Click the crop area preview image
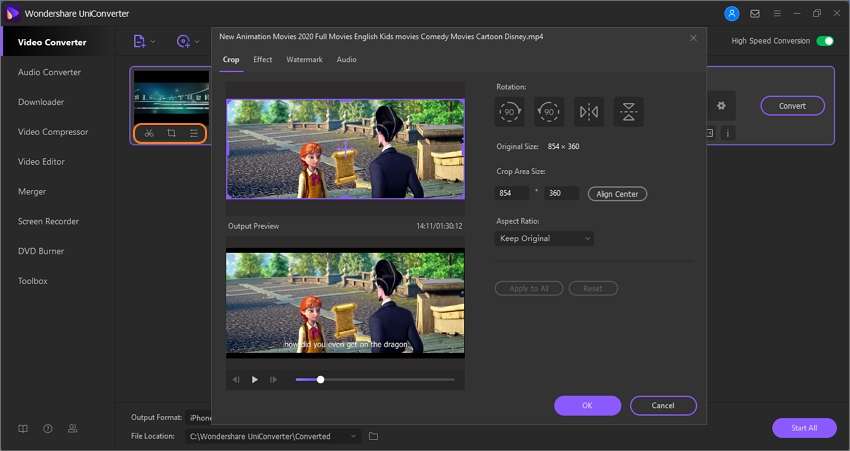Viewport: 850px width, 451px height. click(345, 149)
